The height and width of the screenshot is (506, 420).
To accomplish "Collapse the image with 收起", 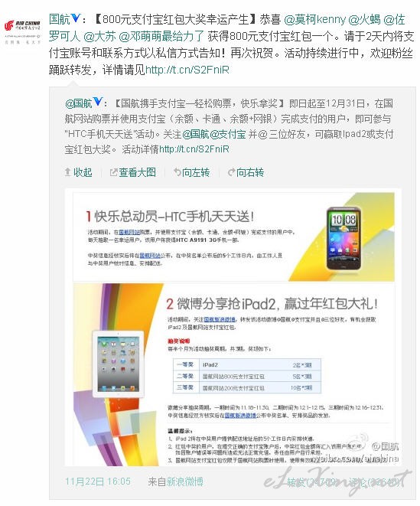I will (x=79, y=172).
